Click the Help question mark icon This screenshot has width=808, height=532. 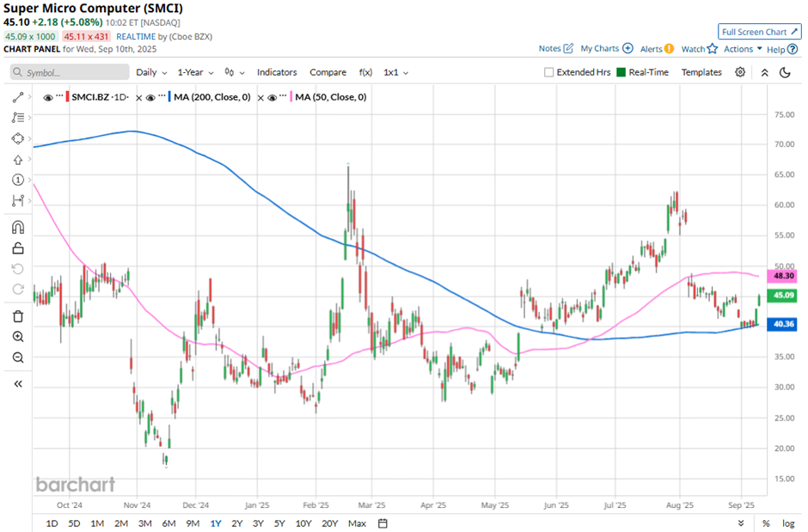pyautogui.click(x=793, y=50)
